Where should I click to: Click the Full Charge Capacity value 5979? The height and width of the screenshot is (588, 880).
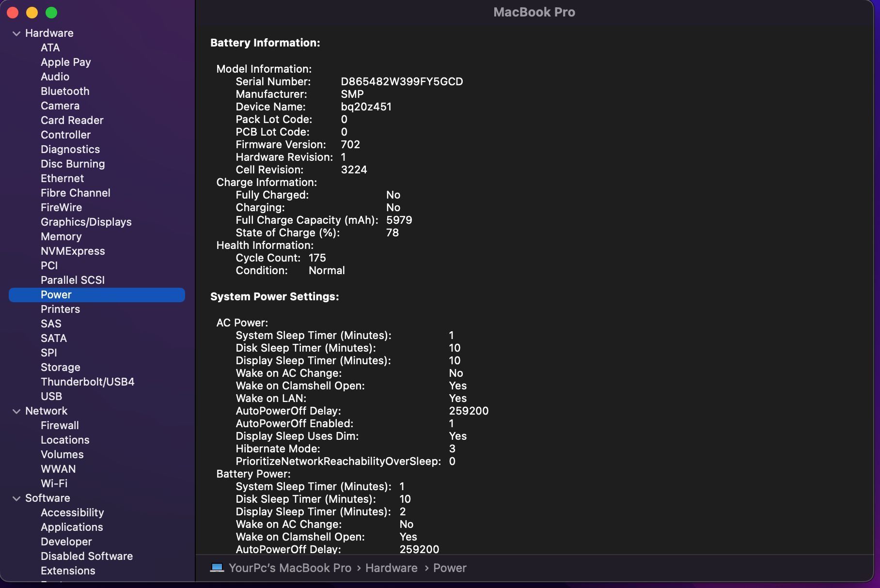(x=399, y=220)
